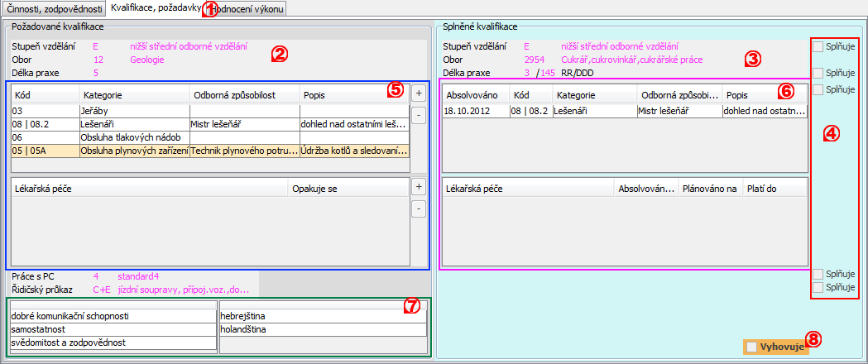Select completed qualification dated 18.10.2012

[474, 111]
